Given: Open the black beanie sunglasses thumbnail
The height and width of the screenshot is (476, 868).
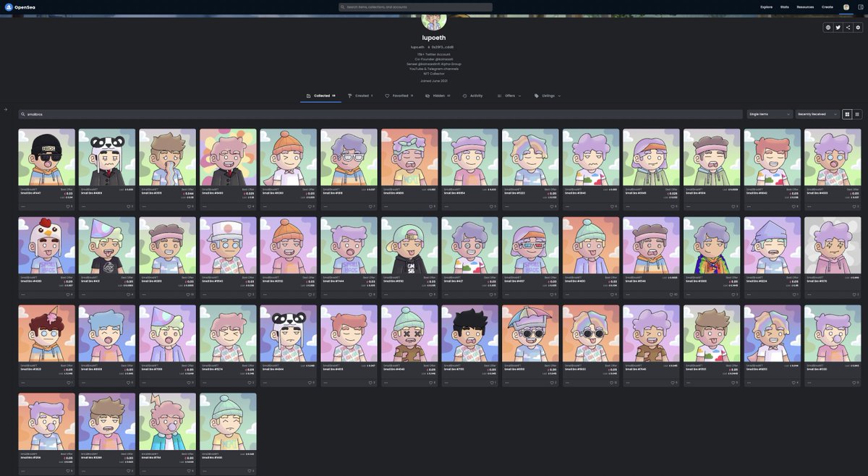Looking at the screenshot, I should 47,157.
